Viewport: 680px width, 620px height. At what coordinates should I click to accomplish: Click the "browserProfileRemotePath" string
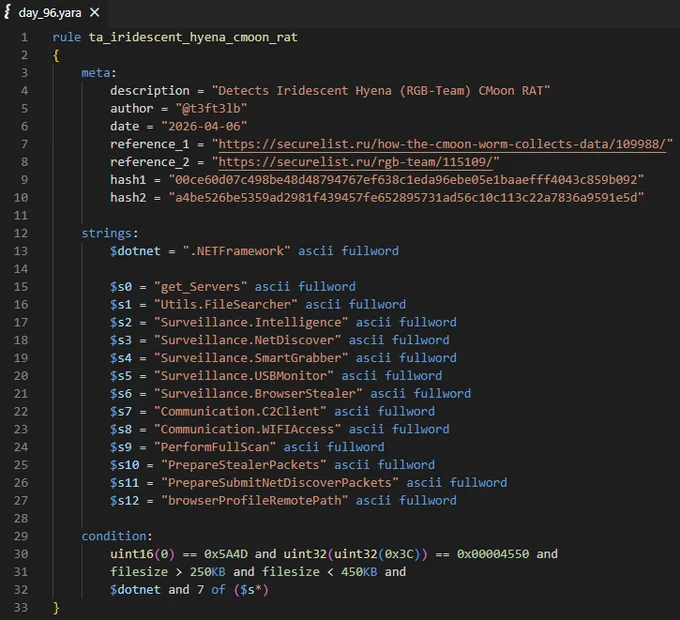(x=255, y=500)
